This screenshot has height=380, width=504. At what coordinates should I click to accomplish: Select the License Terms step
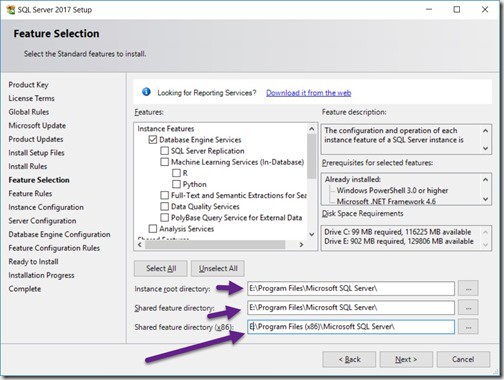31,98
